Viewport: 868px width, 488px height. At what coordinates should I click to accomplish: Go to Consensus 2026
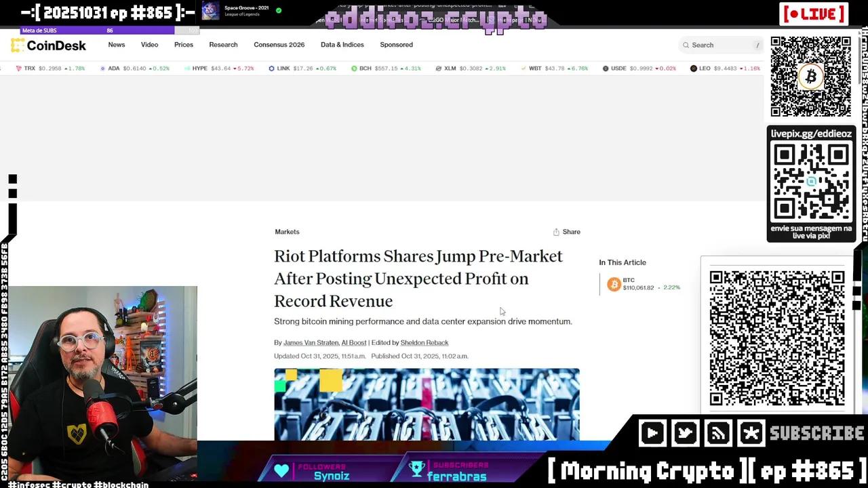coord(279,45)
